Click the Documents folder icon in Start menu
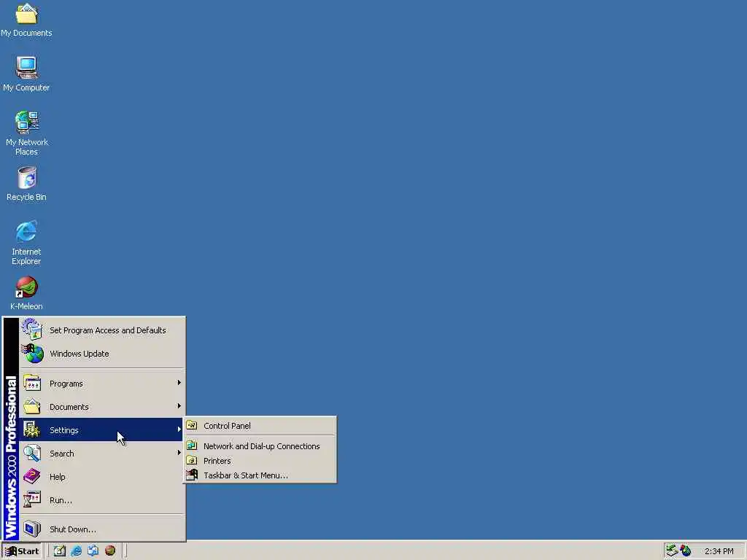Screen dimensions: 747x560 (32, 406)
